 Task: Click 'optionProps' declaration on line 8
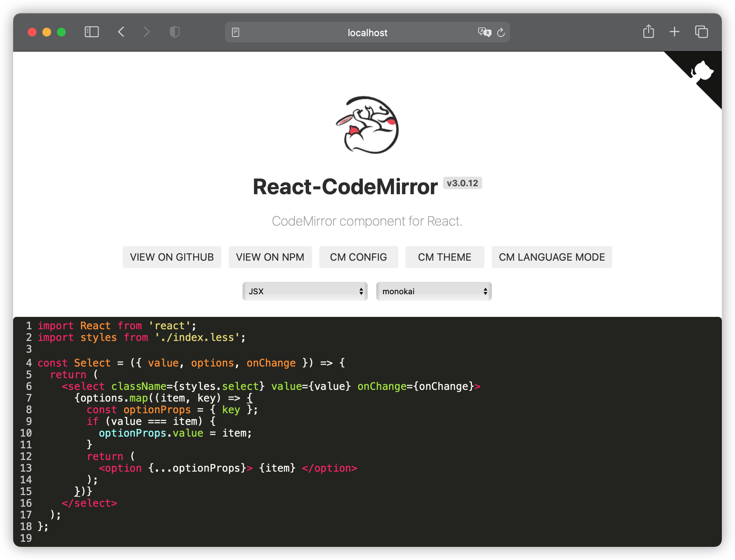[x=157, y=410]
